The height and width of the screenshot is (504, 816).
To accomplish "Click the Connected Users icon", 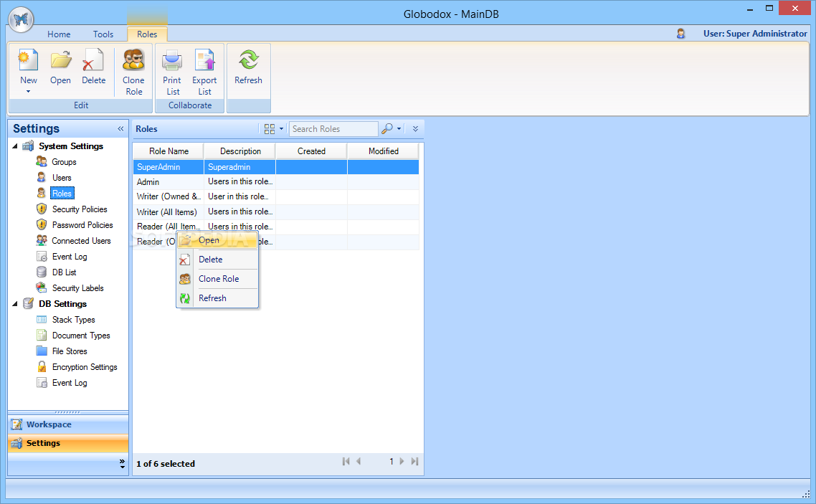I will (42, 240).
